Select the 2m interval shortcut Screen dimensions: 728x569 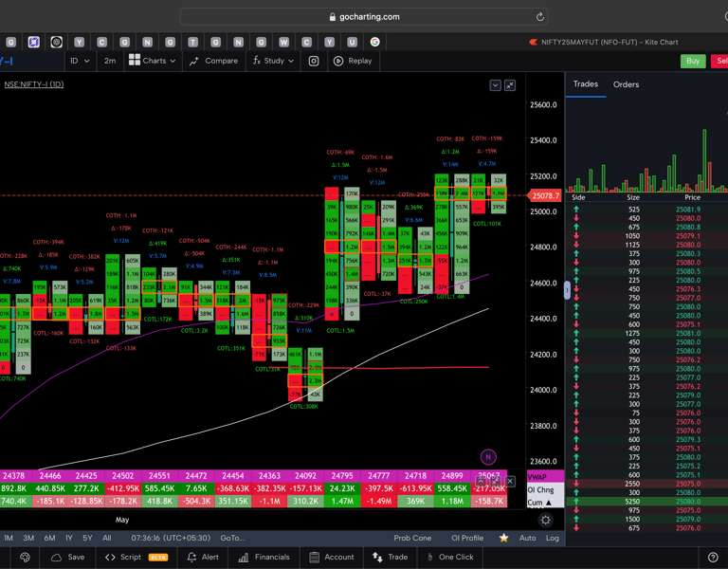pyautogui.click(x=110, y=61)
